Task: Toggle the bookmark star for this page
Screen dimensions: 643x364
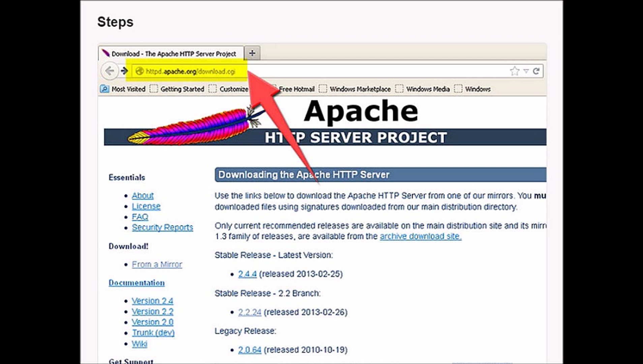Action: 515,70
